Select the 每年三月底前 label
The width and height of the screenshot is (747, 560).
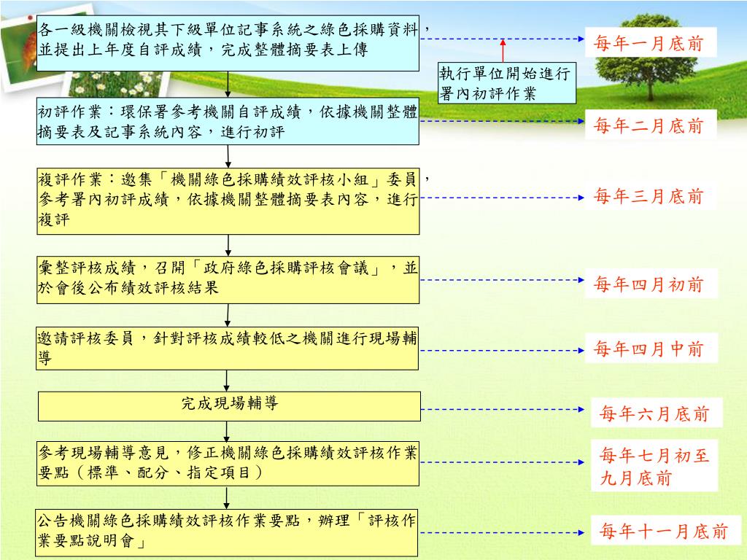[649, 196]
